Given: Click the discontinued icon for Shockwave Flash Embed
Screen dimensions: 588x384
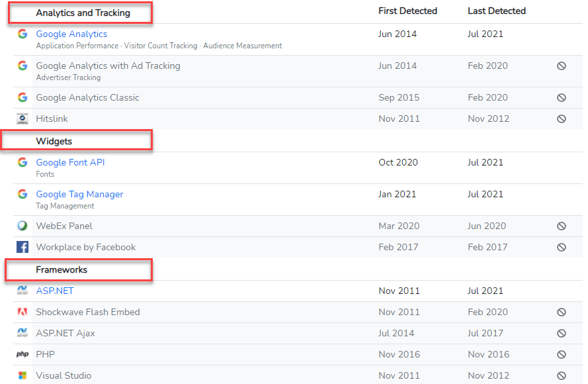Looking at the screenshot, I should click(x=562, y=312).
